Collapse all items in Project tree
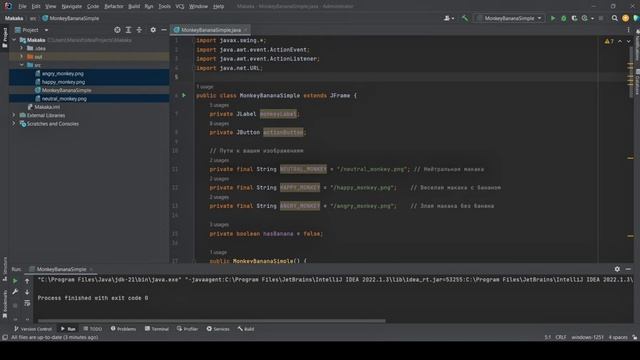 click(139, 30)
